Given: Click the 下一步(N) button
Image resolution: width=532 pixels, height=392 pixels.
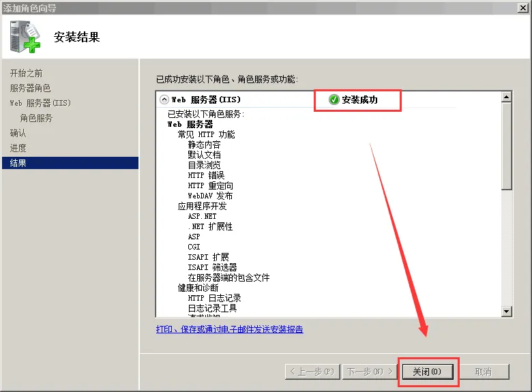Looking at the screenshot, I should pyautogui.click(x=370, y=372).
